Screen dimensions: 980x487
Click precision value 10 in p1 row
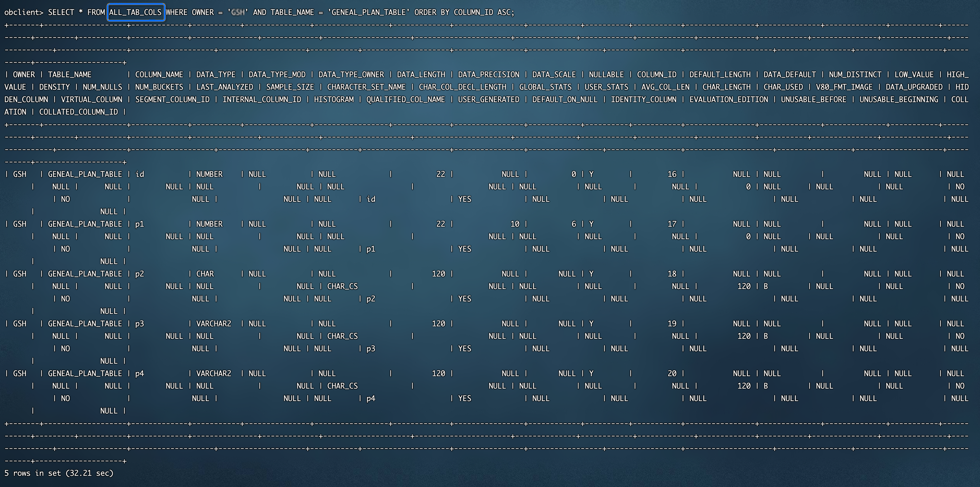[515, 224]
